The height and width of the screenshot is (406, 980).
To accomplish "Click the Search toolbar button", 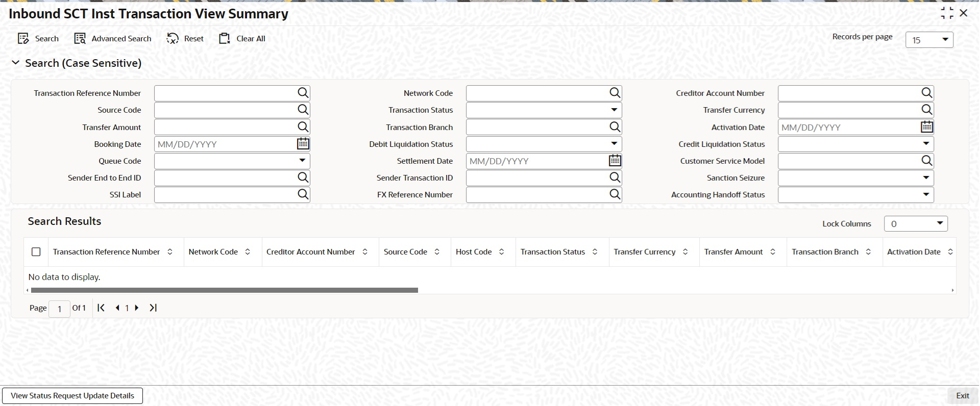I will pos(38,39).
